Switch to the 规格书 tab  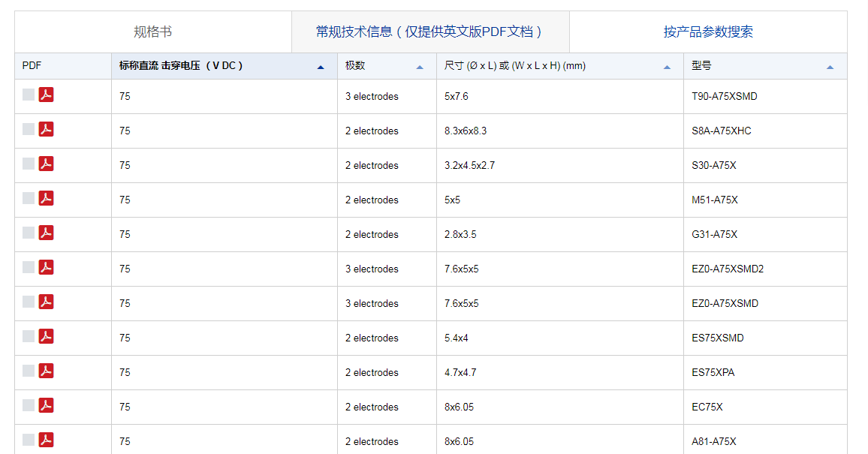pyautogui.click(x=153, y=32)
